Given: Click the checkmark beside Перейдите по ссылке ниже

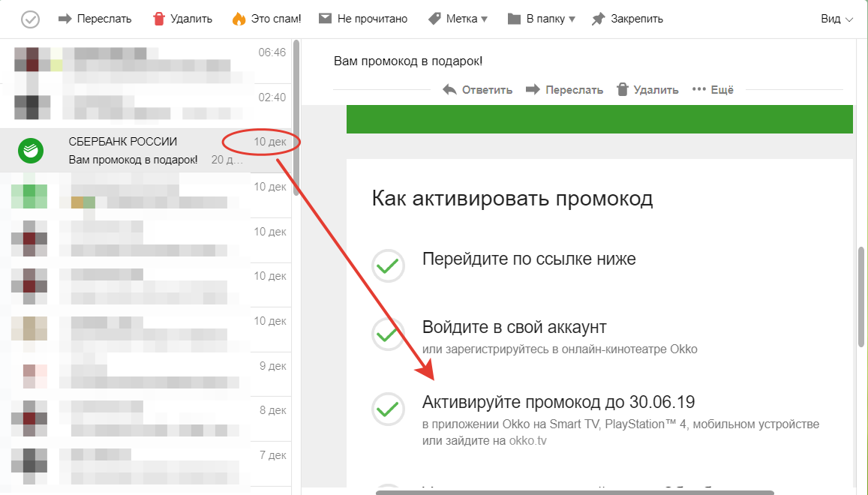Looking at the screenshot, I should click(388, 265).
